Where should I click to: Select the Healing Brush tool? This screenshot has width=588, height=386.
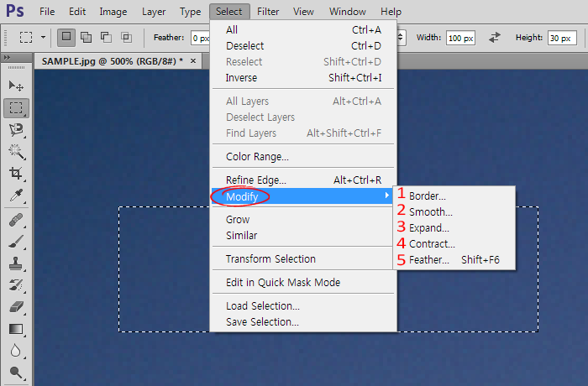(16, 221)
